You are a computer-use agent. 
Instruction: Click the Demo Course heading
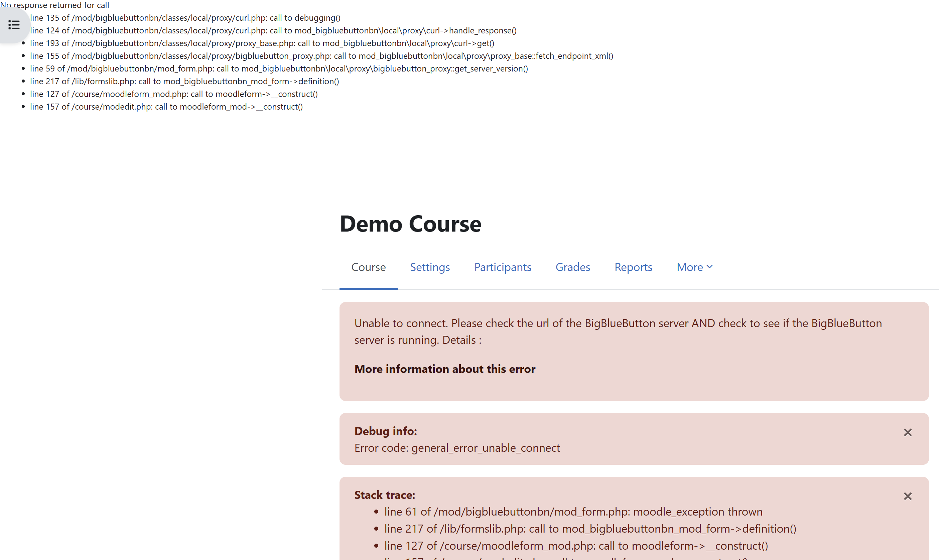(x=411, y=224)
